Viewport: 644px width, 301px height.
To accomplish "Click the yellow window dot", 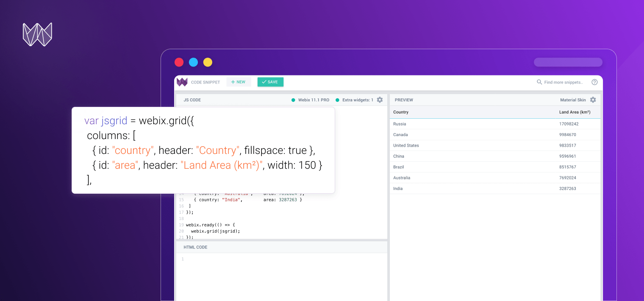I will click(208, 62).
